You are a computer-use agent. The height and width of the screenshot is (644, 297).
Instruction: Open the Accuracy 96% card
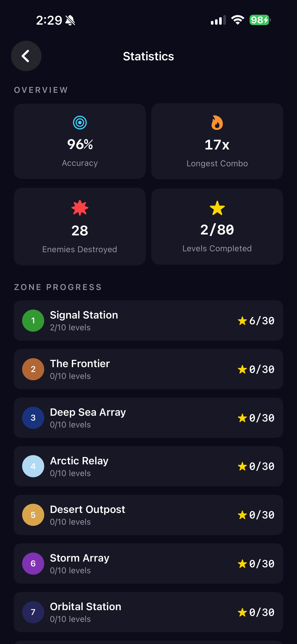click(x=80, y=141)
